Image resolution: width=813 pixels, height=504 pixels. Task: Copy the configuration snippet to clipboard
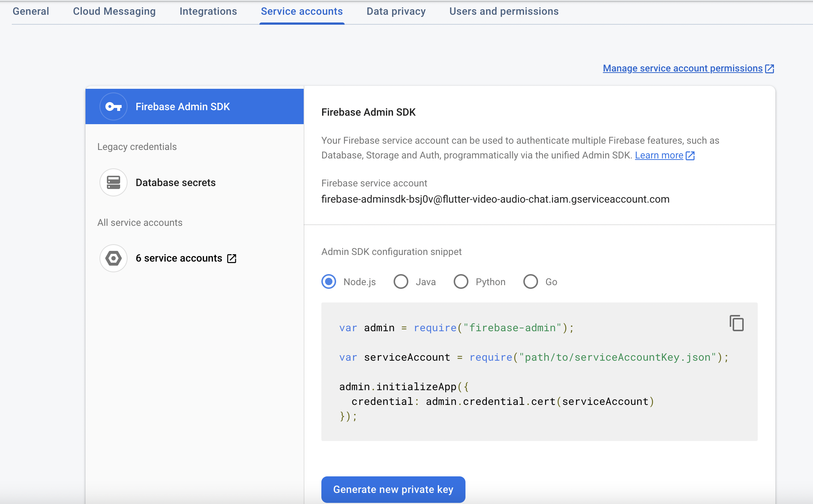pyautogui.click(x=737, y=323)
